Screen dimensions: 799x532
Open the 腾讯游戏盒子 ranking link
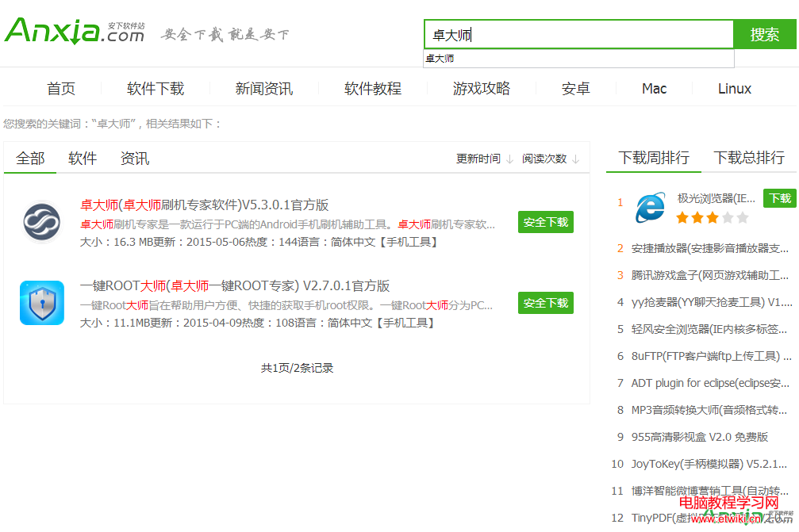click(709, 275)
